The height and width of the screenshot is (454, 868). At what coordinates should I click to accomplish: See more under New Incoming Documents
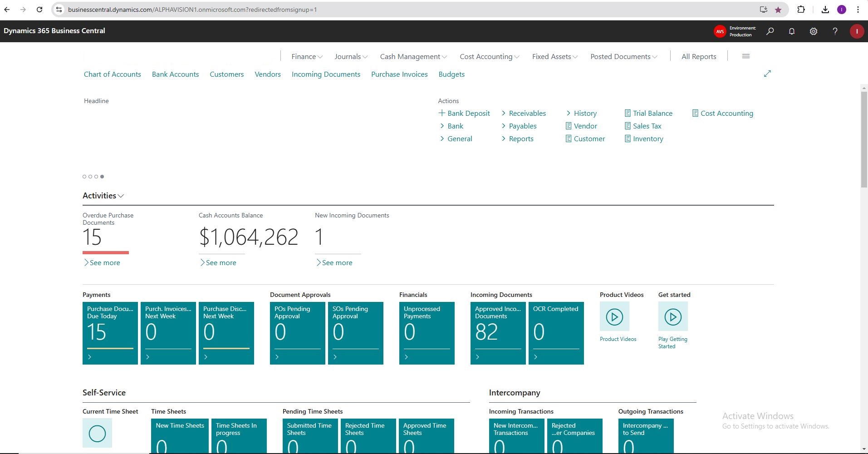pyautogui.click(x=334, y=262)
